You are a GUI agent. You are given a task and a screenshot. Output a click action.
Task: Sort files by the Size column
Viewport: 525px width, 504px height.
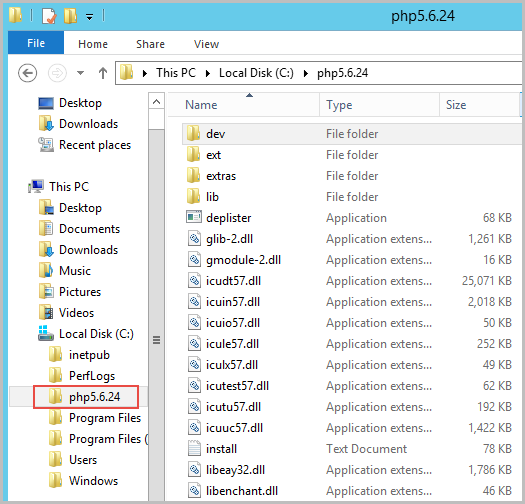point(479,105)
